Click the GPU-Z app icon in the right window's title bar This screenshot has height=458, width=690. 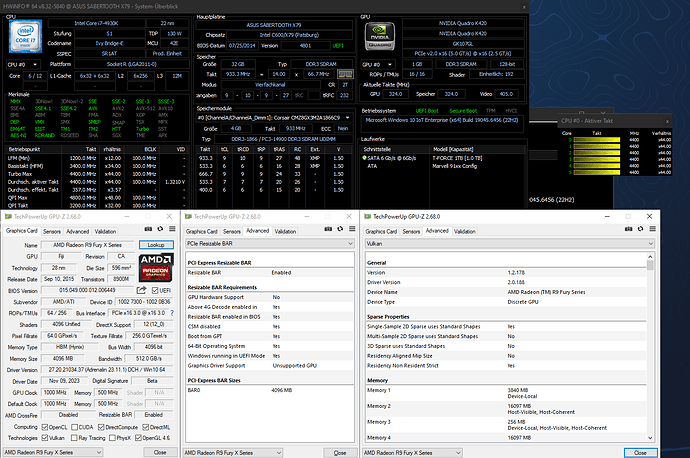coord(367,216)
